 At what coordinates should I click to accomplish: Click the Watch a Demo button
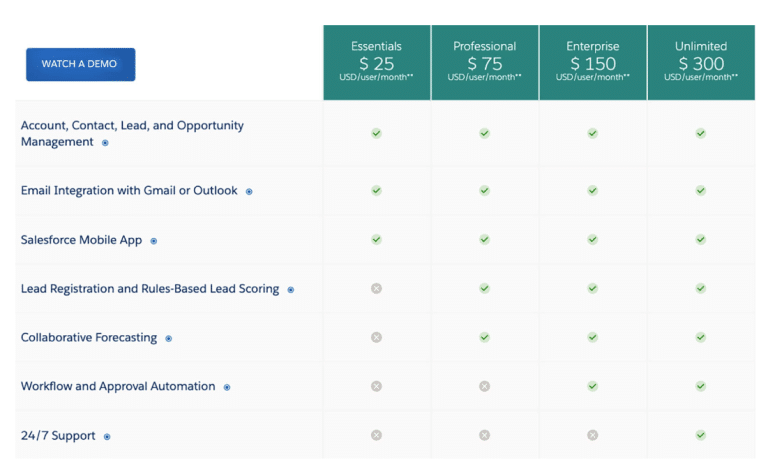coord(80,64)
